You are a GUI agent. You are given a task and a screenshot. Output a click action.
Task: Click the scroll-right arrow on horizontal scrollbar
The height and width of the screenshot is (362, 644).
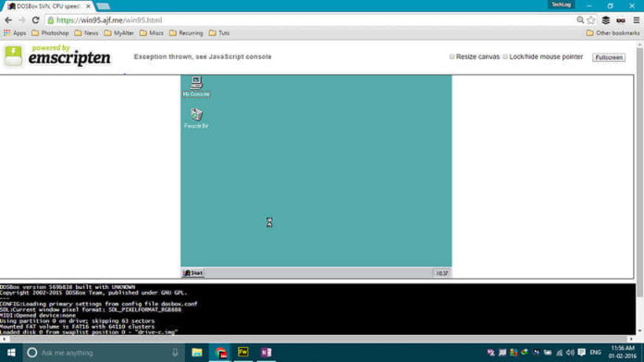click(632, 339)
